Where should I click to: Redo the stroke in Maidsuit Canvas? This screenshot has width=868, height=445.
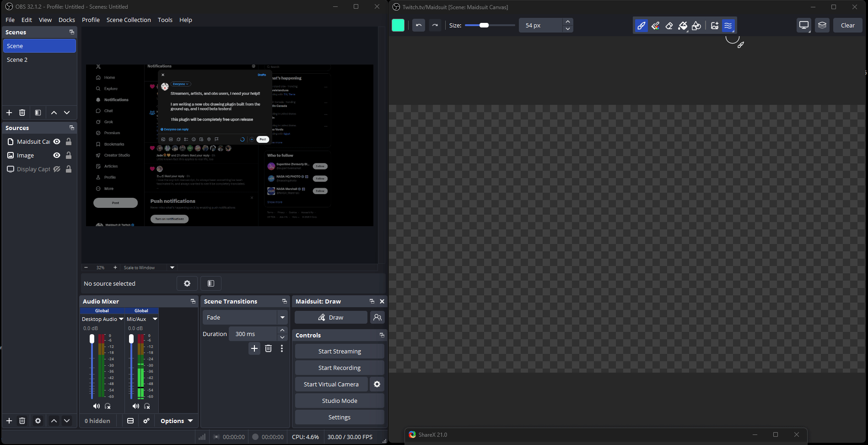435,25
